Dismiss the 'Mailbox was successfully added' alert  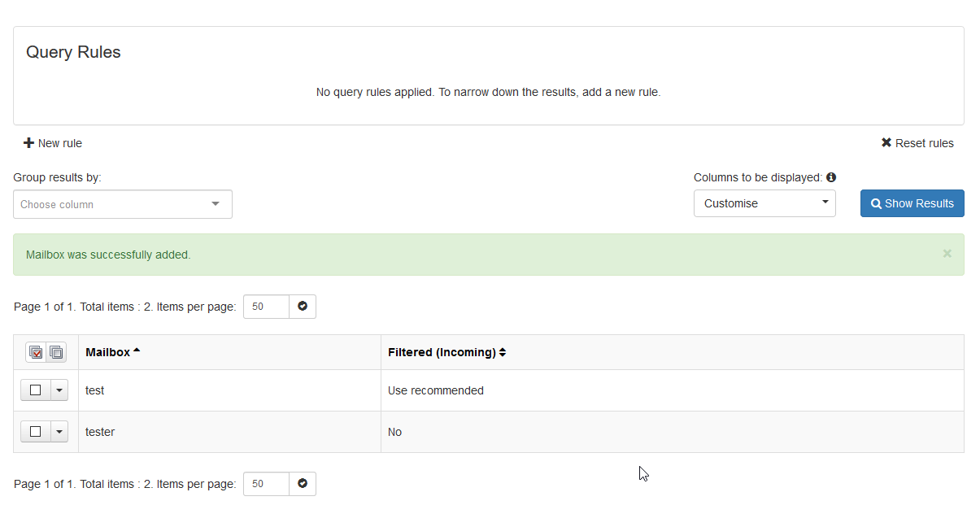(x=947, y=254)
